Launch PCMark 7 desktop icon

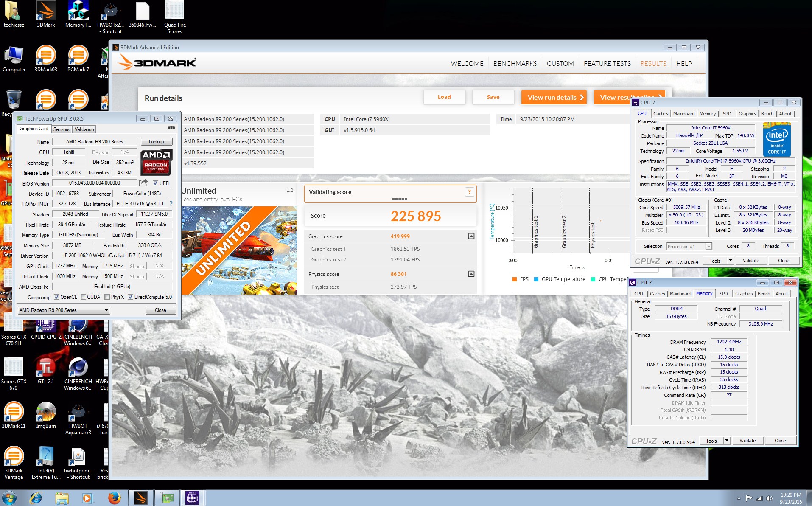(x=78, y=59)
